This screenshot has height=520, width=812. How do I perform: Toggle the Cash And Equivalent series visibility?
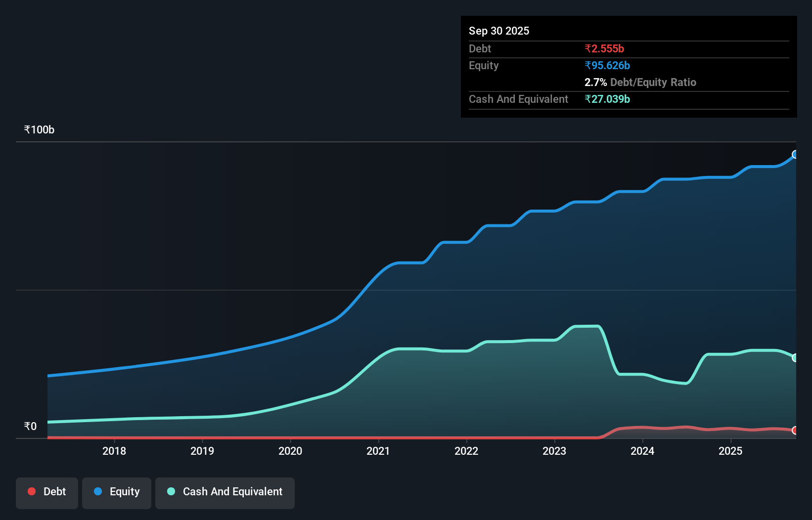pyautogui.click(x=225, y=492)
